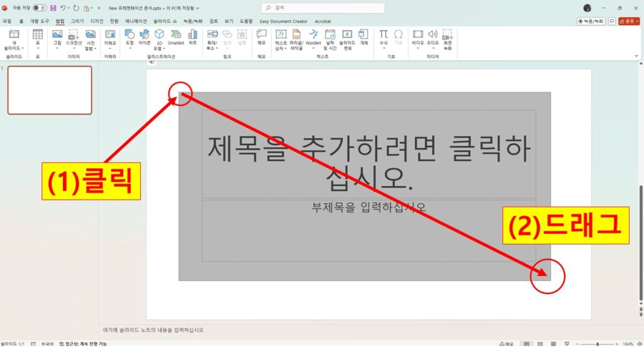Click the SmartArt icon in the ribbon
Viewport: 644px width, 362px height.
point(175,37)
